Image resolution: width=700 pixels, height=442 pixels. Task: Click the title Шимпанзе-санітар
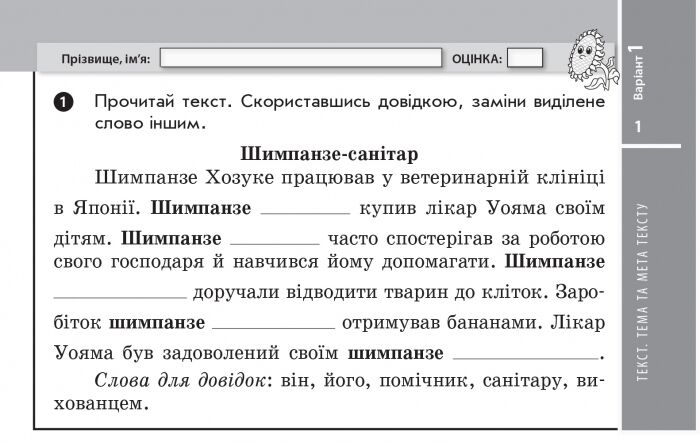(329, 154)
